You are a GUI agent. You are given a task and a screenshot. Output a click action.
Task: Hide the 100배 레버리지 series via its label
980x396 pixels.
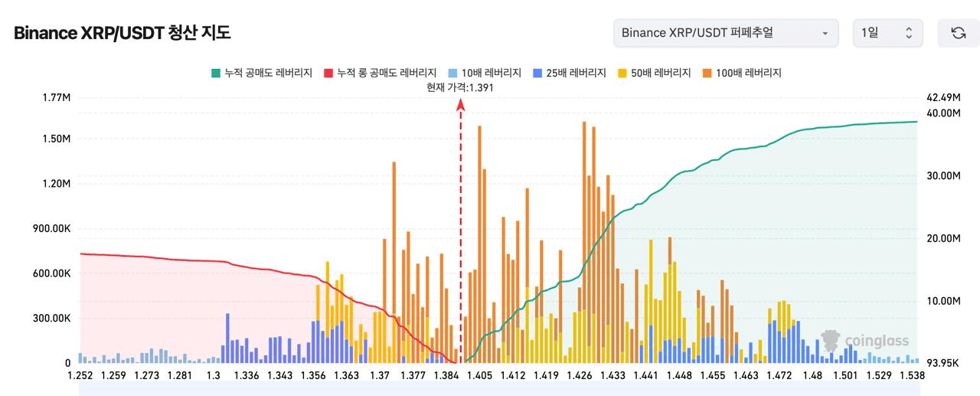748,73
